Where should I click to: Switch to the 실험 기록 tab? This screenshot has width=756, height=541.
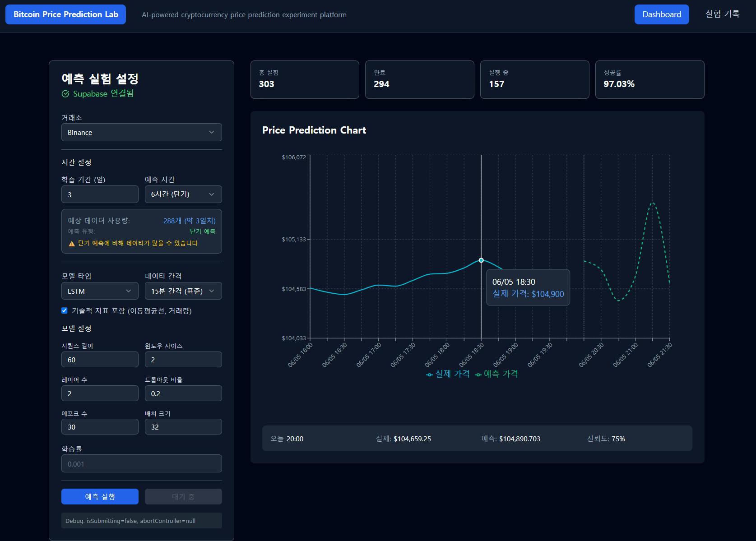(x=722, y=14)
